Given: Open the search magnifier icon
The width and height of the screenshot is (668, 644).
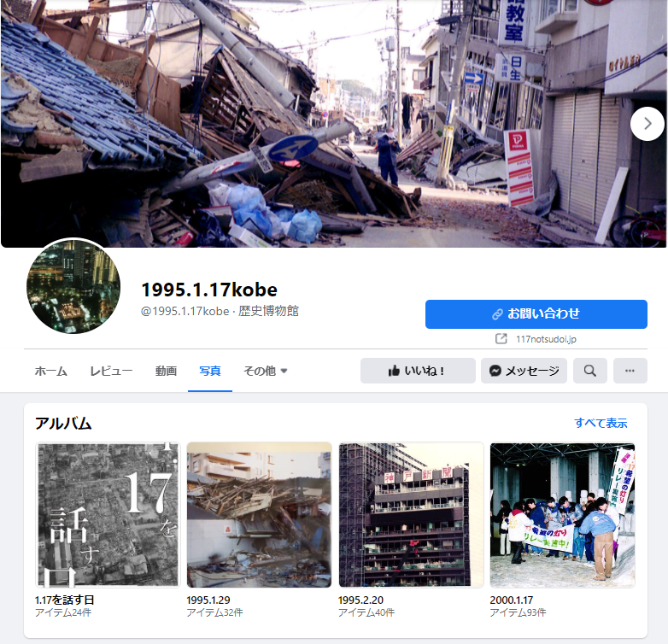Looking at the screenshot, I should pos(590,371).
